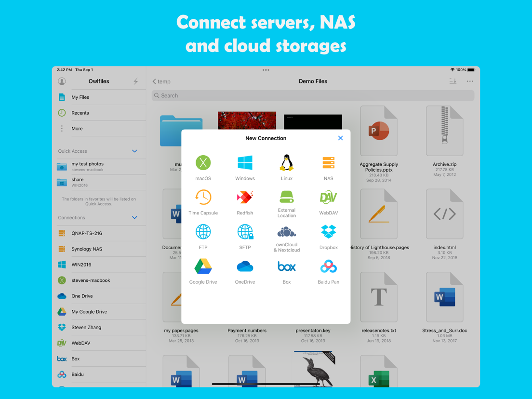Open a new macOS connection

[x=203, y=164]
